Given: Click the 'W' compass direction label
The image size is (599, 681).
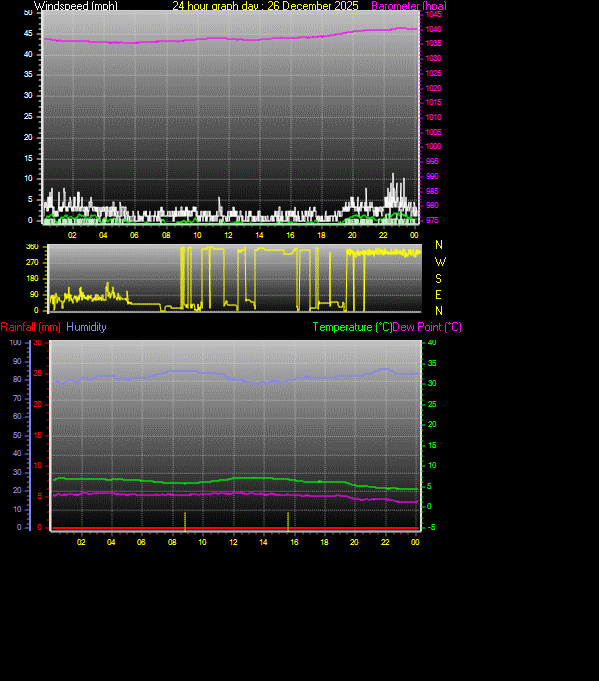Looking at the screenshot, I should pos(440,262).
